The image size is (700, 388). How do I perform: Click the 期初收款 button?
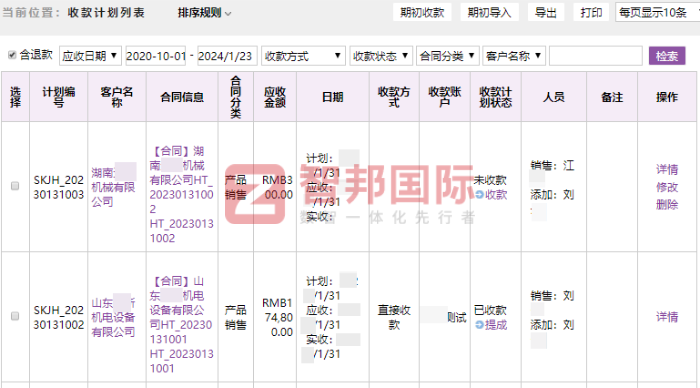click(422, 13)
